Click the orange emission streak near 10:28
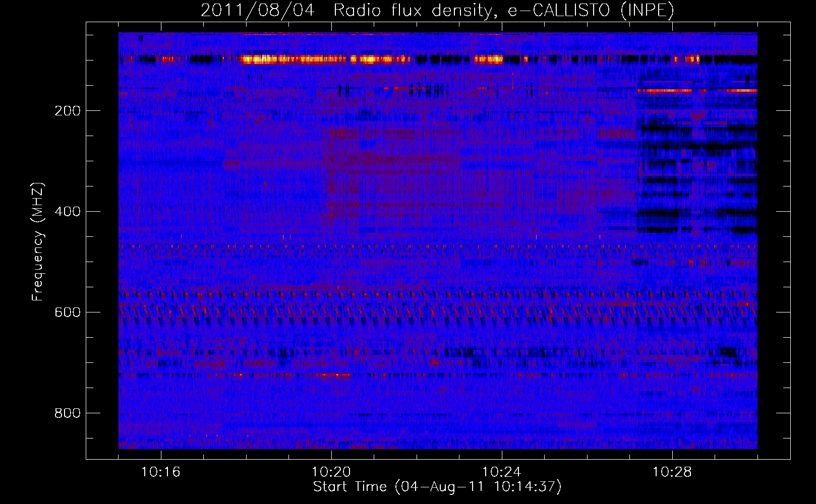 click(x=664, y=91)
